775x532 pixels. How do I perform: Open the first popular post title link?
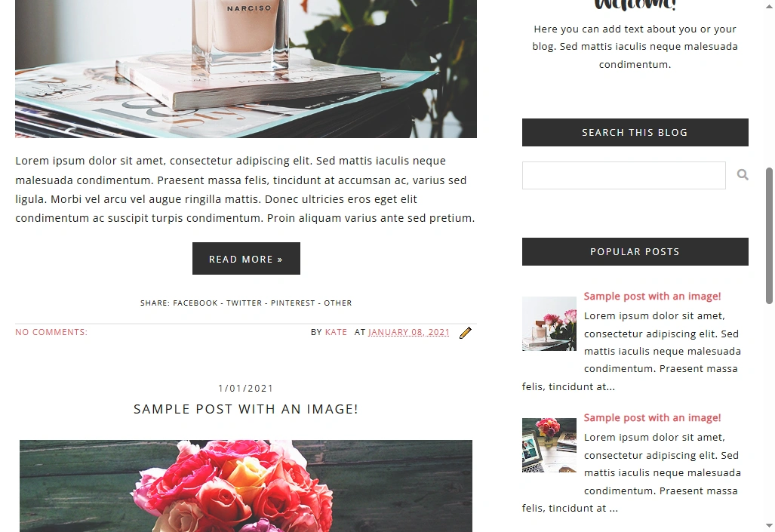[652, 296]
